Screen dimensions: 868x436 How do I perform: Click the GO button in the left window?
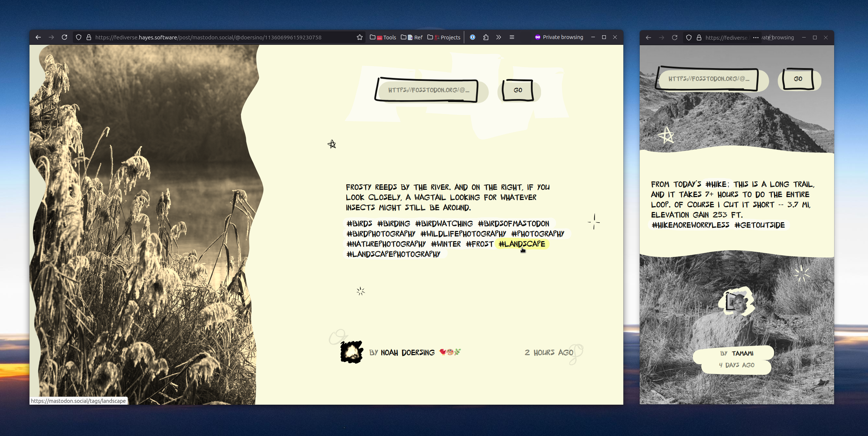518,90
